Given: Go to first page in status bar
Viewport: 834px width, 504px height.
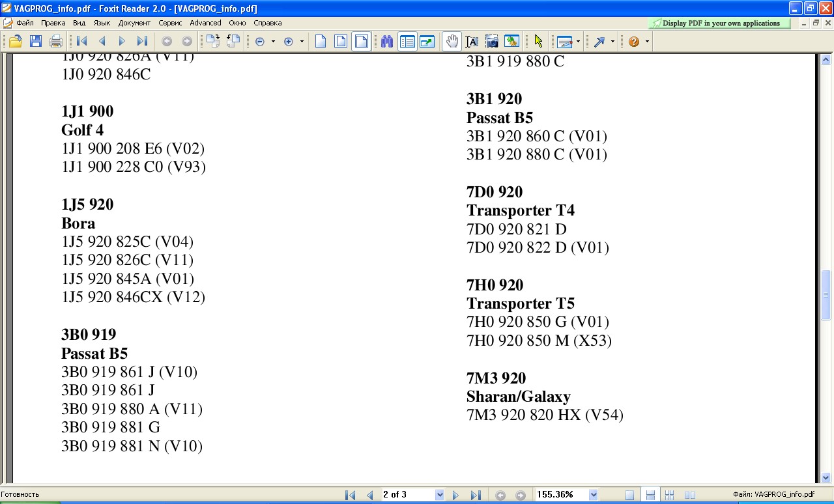Looking at the screenshot, I should 351,495.
